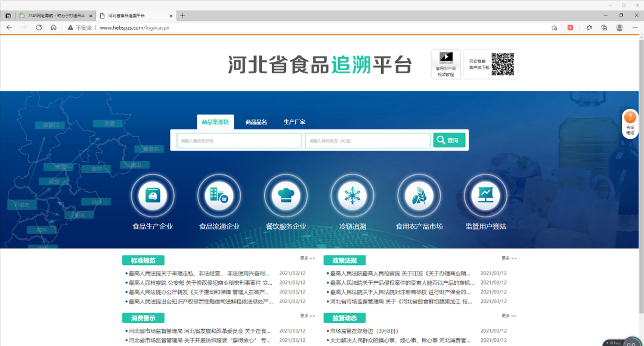644x346 pixels.
Task: Go to browser home page icon
Action: coord(54,27)
